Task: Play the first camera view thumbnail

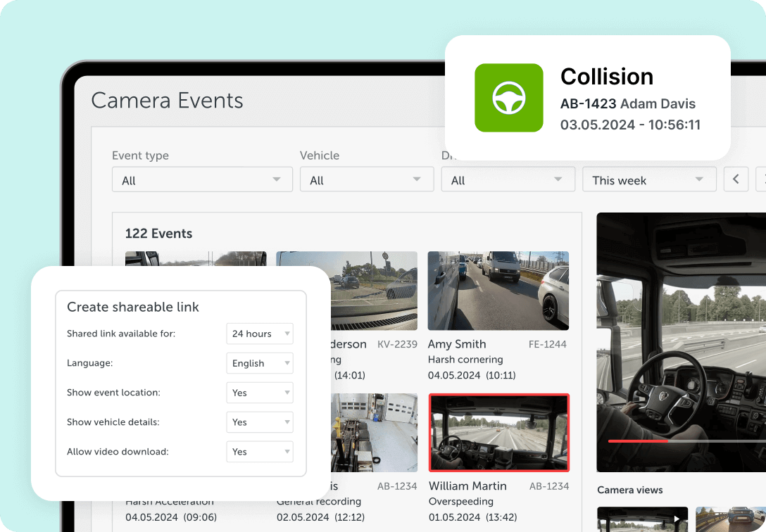Action: 642,519
